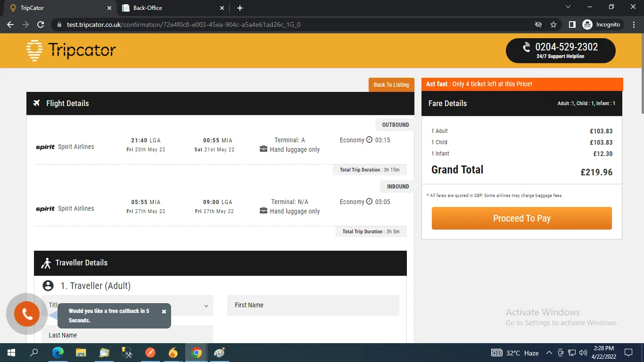Click Back To Listing button
The image size is (644, 362).
[391, 85]
